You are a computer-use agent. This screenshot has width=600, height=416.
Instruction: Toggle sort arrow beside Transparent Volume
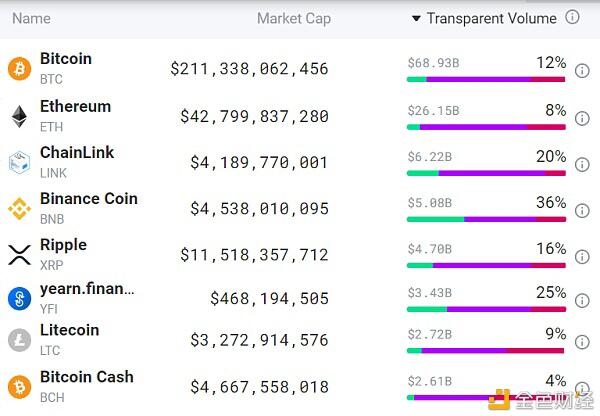[416, 18]
